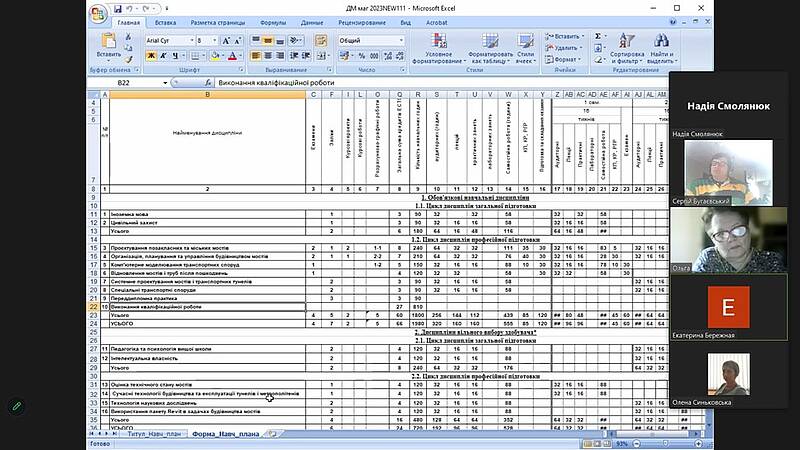
Task: Open the orientation text angle tool
Action: [x=294, y=40]
